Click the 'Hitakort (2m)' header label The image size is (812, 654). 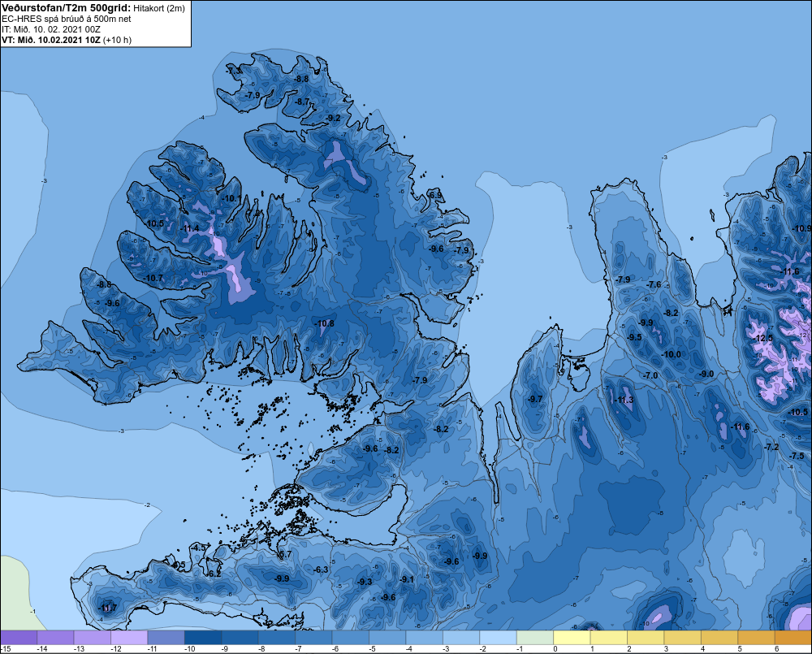pos(159,8)
